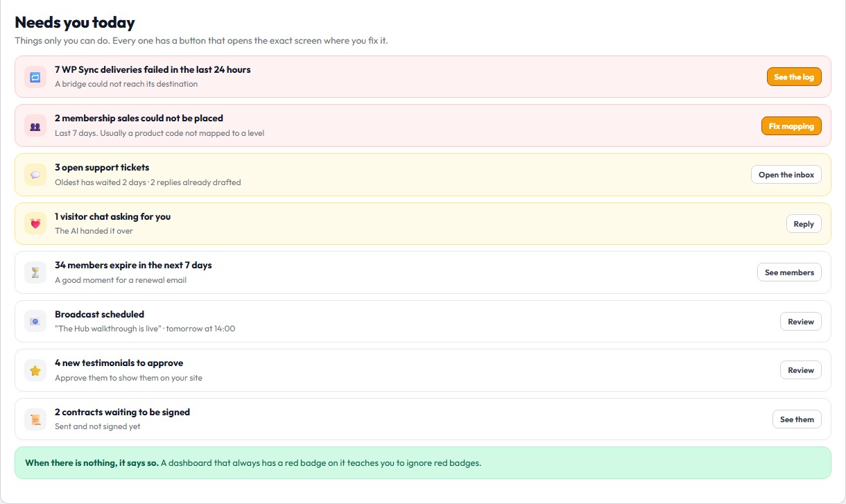This screenshot has height=504, width=846.
Task: Click the heart icon beside visitor chat
Action: [x=35, y=224]
